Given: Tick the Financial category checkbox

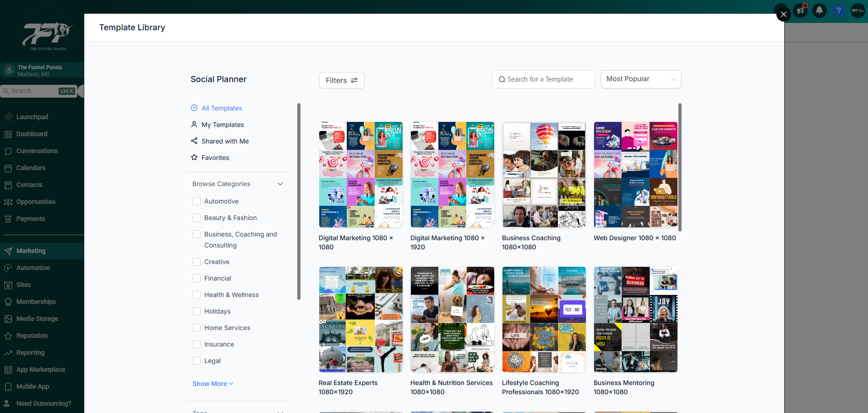Looking at the screenshot, I should 197,278.
